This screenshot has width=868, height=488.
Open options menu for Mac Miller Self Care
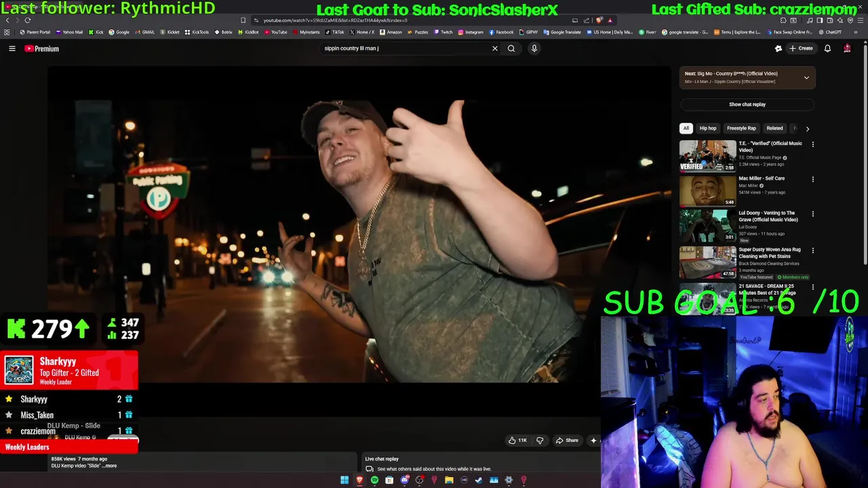[x=813, y=180]
